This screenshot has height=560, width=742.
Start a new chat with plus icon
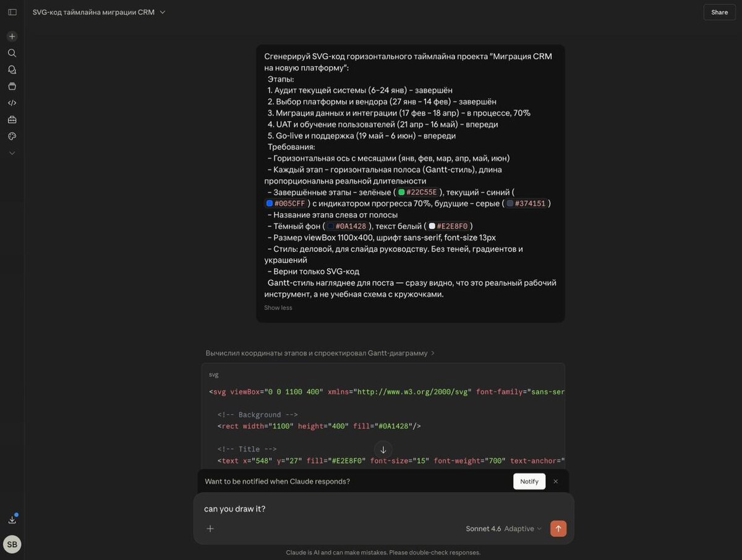pos(12,36)
